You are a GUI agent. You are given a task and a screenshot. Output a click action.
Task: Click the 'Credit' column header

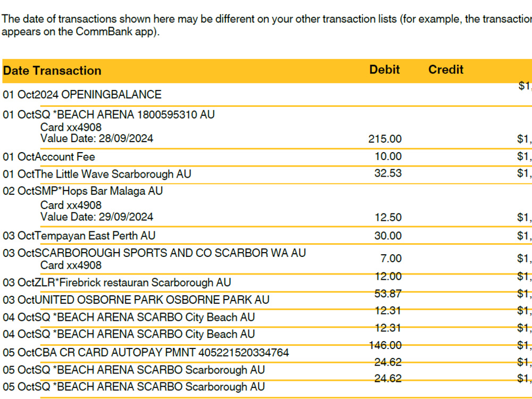[446, 70]
